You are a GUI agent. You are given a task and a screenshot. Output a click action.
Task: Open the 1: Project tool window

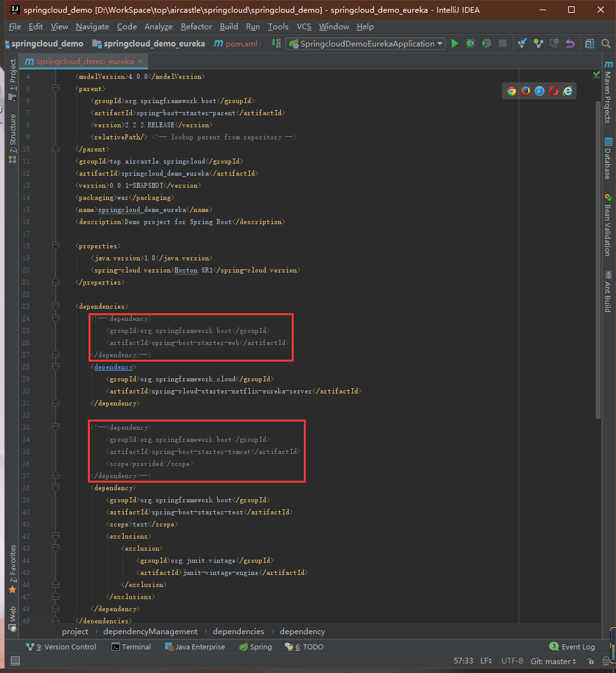[x=13, y=80]
